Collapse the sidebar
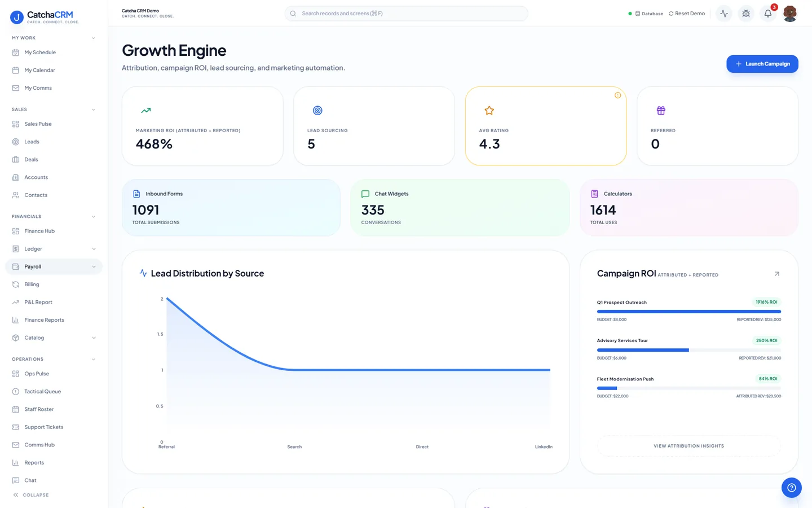812x508 pixels. (31, 495)
